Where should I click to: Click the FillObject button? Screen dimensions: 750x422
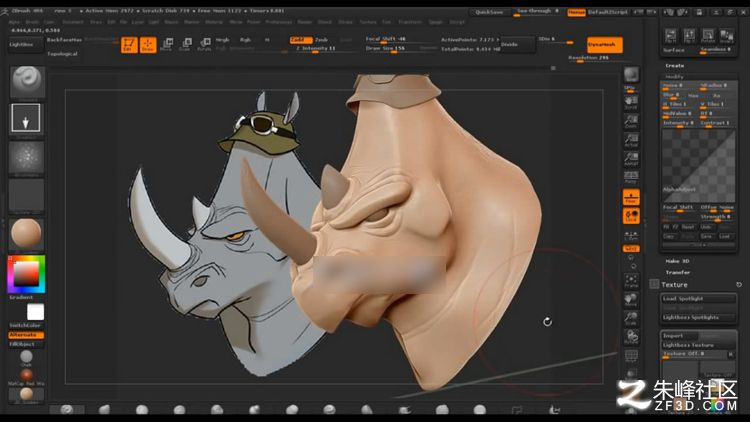[x=25, y=344]
